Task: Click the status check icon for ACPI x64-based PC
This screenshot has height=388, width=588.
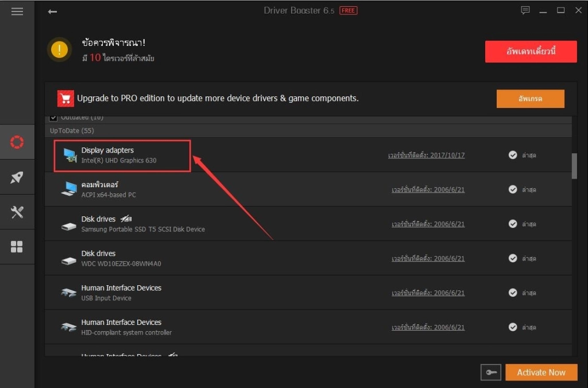Action: tap(513, 189)
